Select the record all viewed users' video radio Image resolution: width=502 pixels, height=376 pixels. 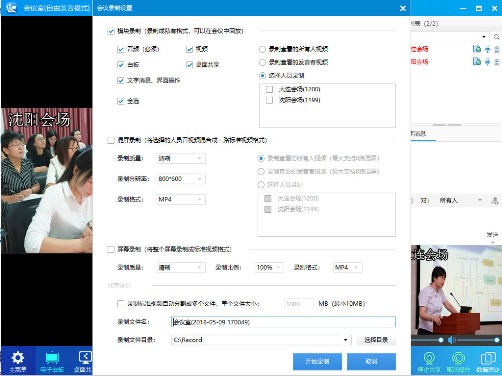pyautogui.click(x=262, y=49)
